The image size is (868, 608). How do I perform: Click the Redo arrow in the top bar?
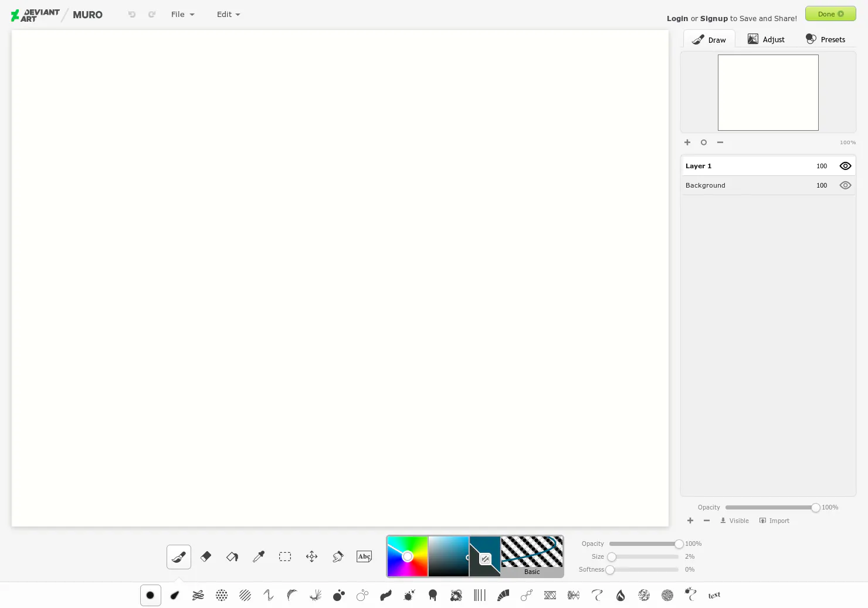(x=152, y=14)
